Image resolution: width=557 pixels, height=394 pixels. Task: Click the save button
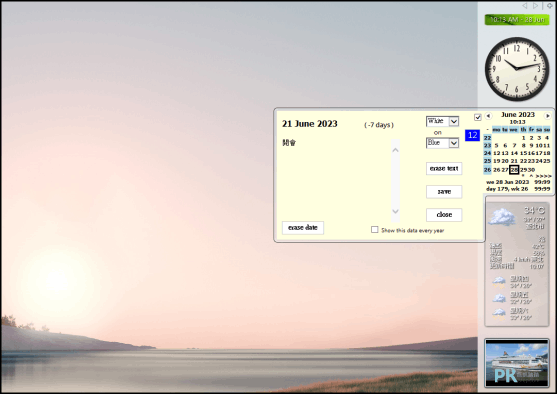tap(444, 191)
